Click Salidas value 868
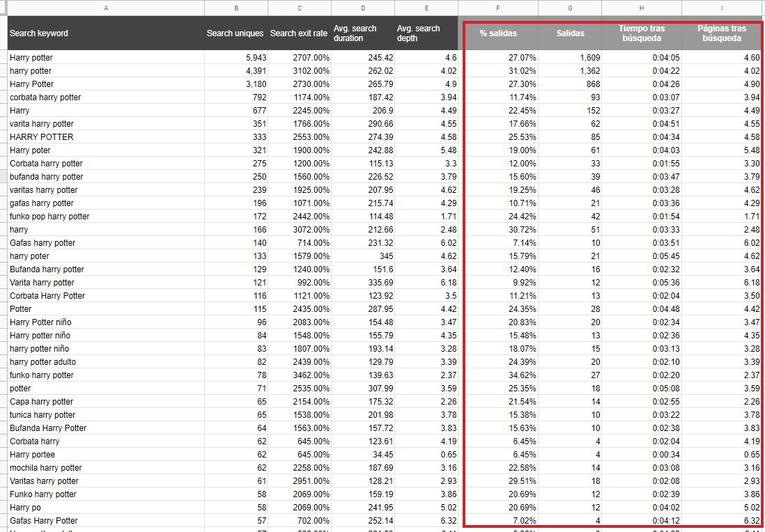 point(570,84)
